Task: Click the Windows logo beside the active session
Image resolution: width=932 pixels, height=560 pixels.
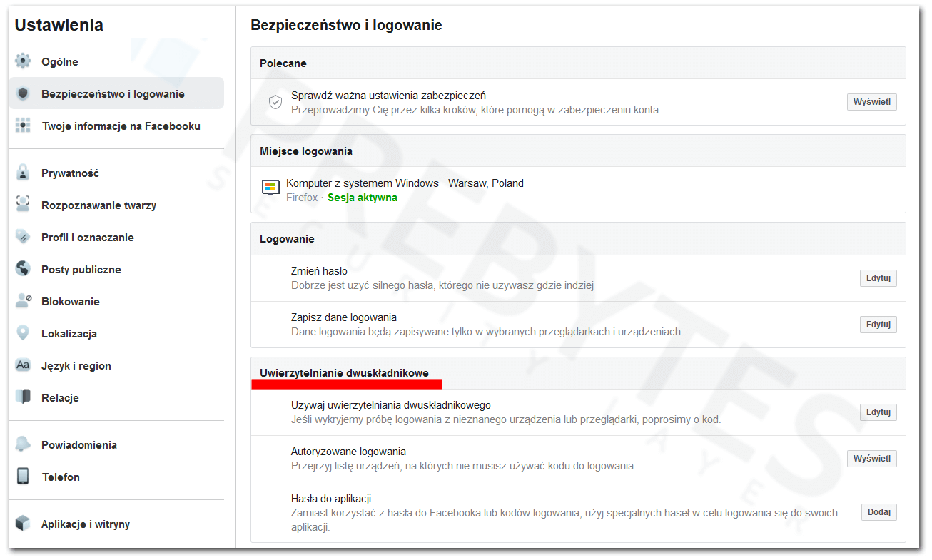Action: [x=270, y=188]
